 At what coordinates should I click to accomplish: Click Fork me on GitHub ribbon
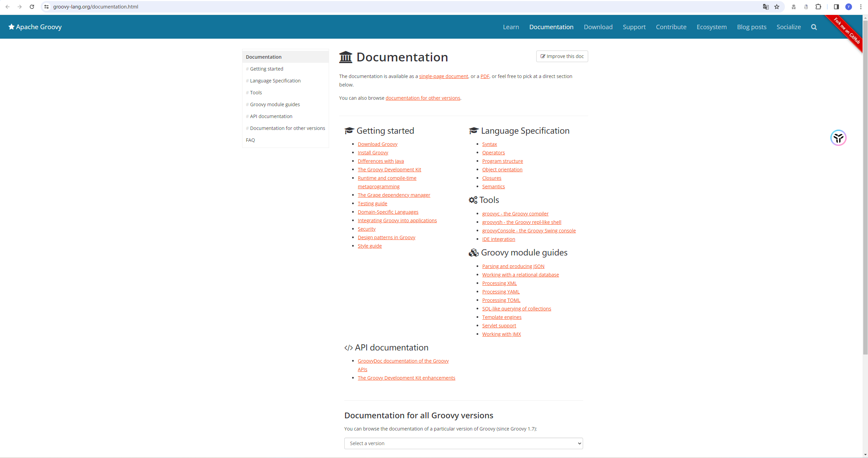847,31
